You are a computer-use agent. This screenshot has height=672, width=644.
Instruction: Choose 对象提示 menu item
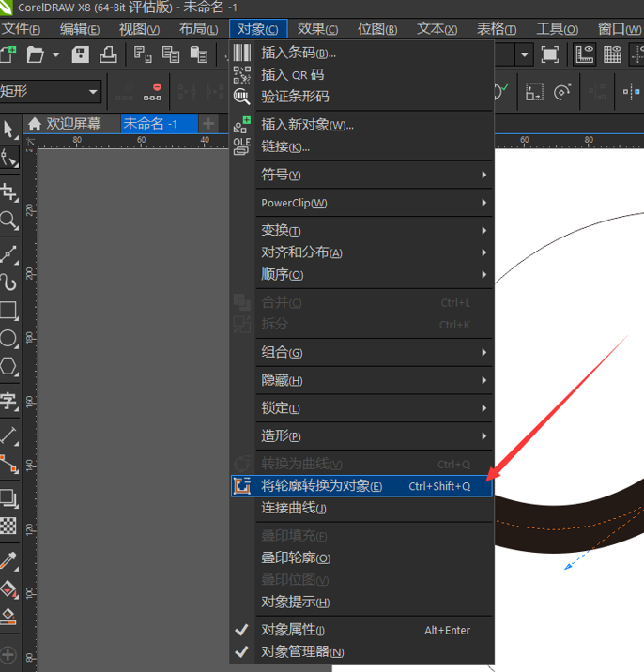point(361,602)
